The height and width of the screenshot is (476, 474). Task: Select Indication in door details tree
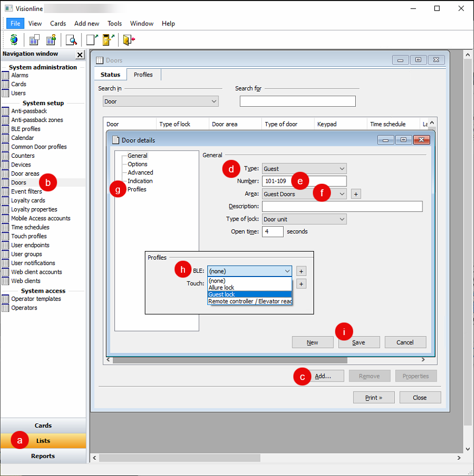click(140, 181)
